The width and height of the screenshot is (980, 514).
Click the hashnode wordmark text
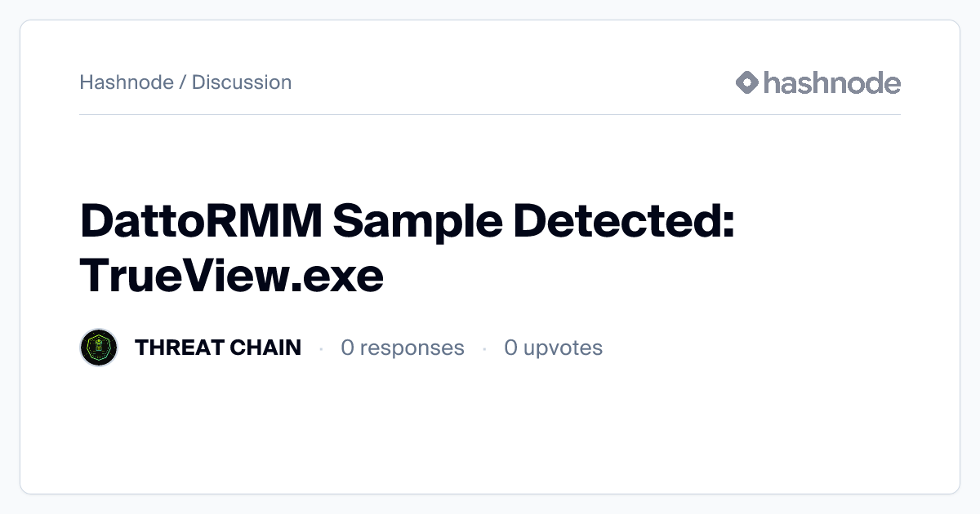point(831,82)
